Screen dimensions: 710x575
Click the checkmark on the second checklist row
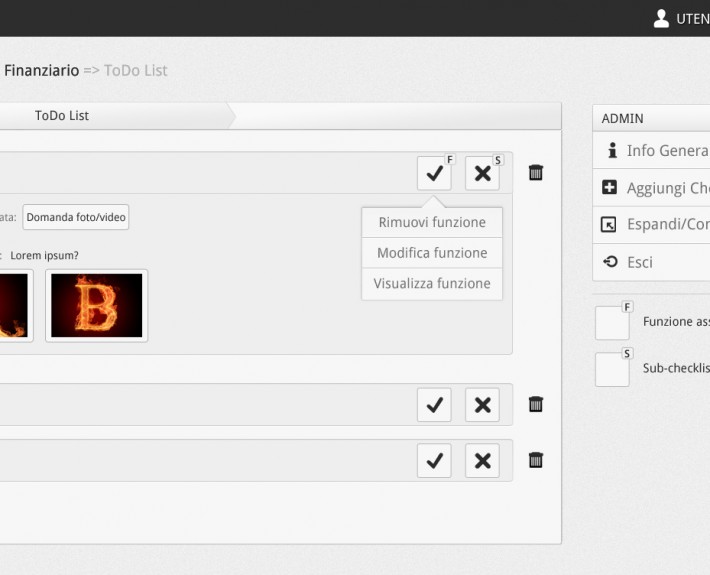tap(434, 405)
